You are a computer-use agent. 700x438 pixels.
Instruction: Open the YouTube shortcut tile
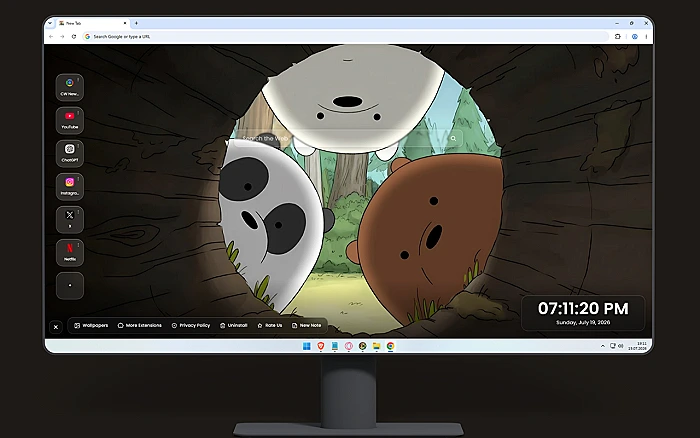pos(70,120)
